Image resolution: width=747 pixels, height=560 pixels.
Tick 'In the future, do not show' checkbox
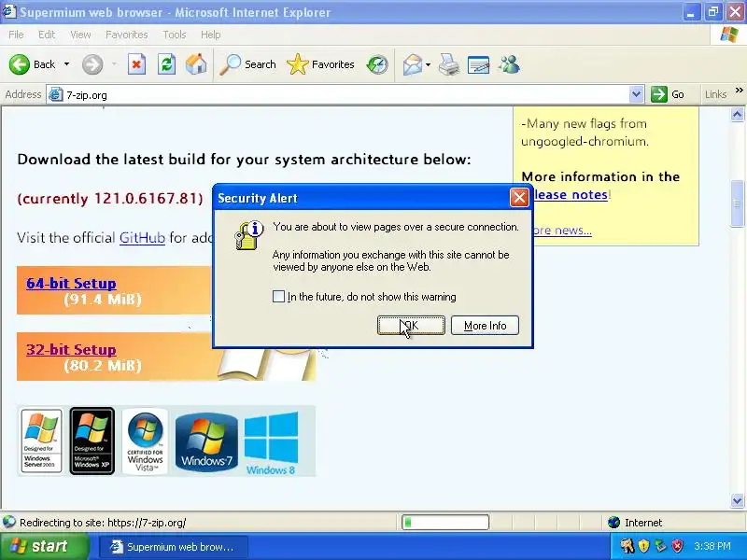point(278,296)
